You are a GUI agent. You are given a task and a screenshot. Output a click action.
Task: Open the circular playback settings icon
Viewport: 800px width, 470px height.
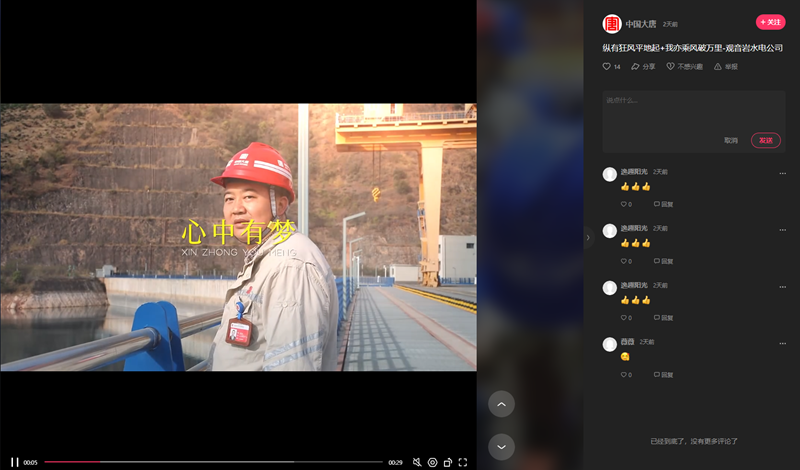(x=432, y=462)
